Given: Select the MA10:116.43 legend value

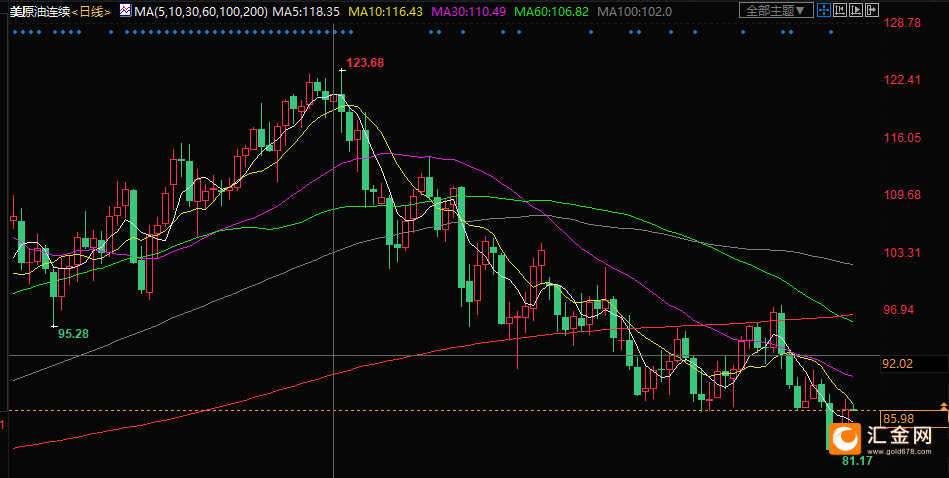Looking at the screenshot, I should click(385, 11).
